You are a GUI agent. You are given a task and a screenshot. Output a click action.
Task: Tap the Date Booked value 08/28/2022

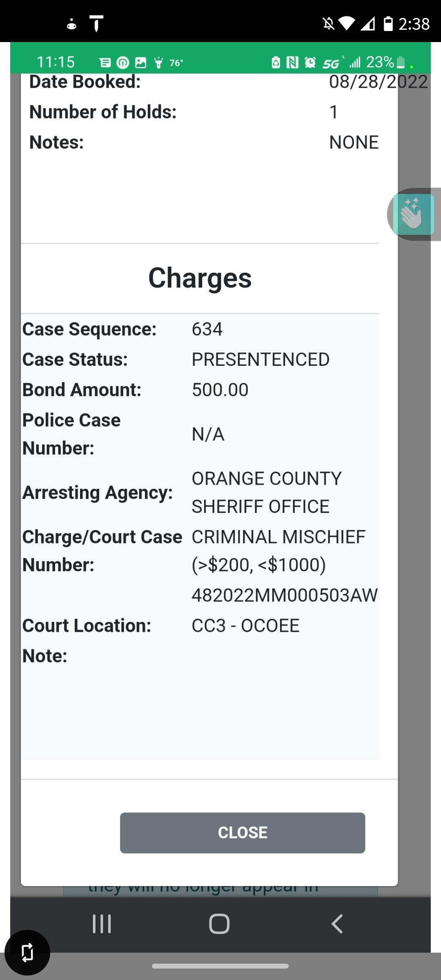coord(379,82)
